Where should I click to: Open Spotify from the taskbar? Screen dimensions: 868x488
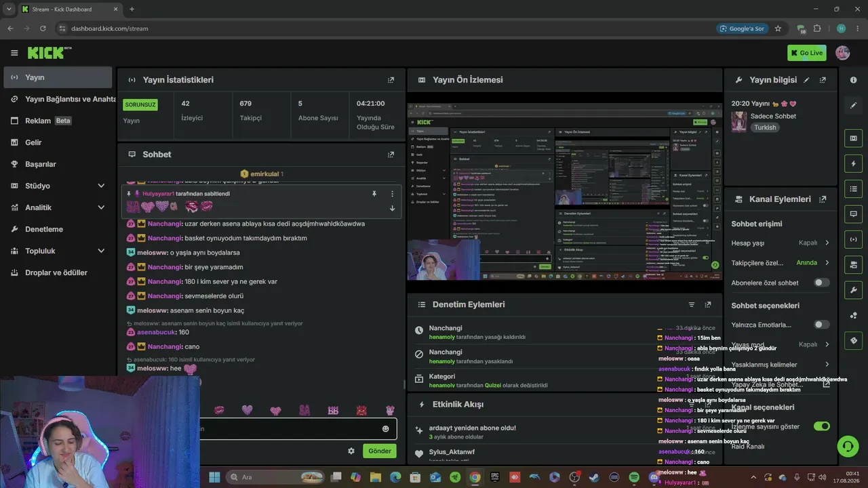pos(634,477)
